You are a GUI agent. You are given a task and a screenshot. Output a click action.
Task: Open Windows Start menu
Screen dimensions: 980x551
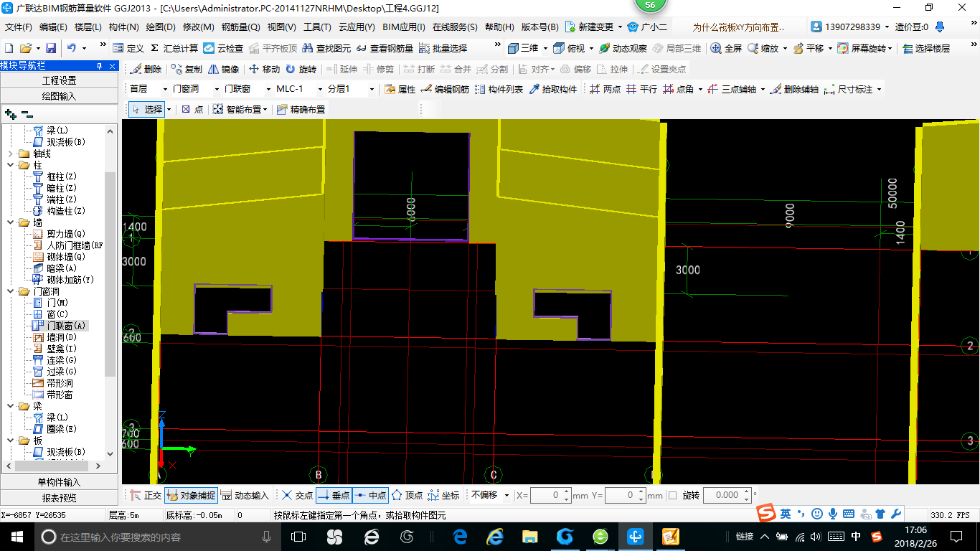[17, 536]
